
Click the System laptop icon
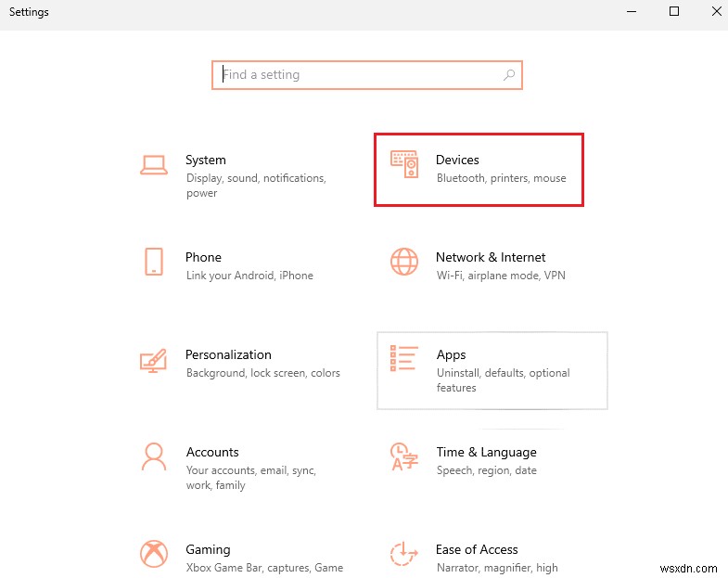tap(154, 165)
